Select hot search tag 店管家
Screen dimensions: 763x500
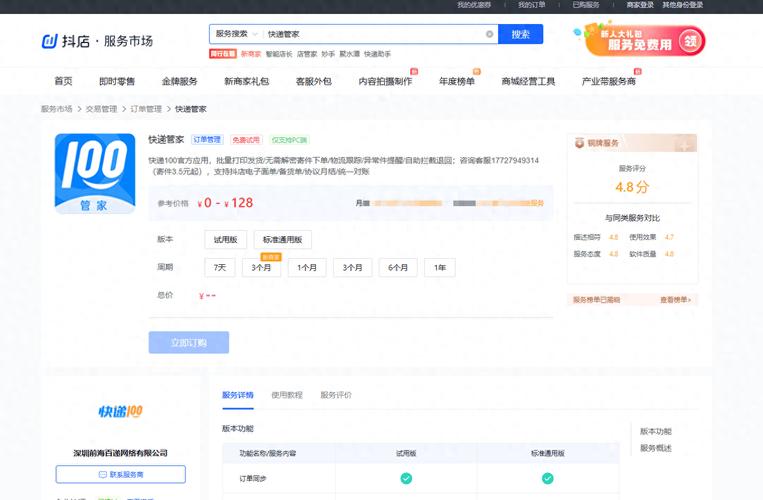[307, 54]
